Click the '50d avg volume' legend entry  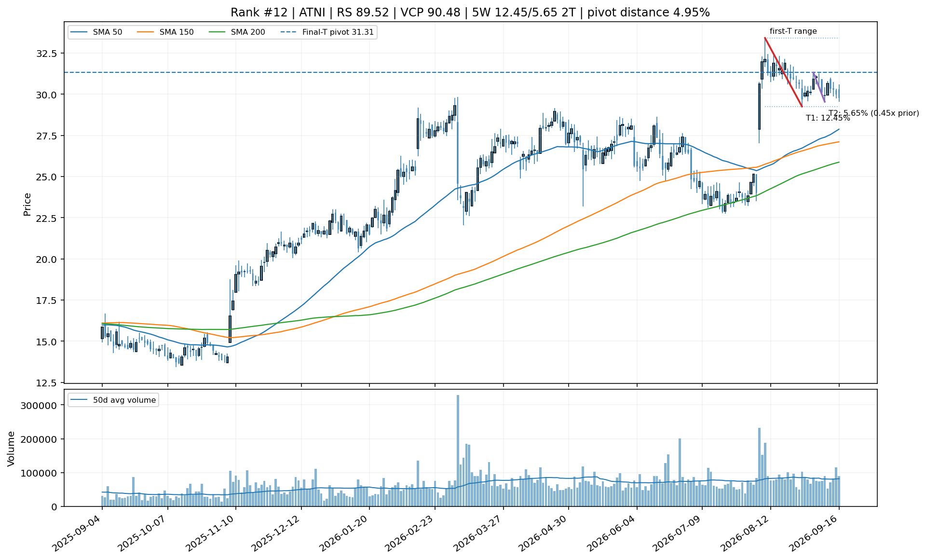point(114,400)
